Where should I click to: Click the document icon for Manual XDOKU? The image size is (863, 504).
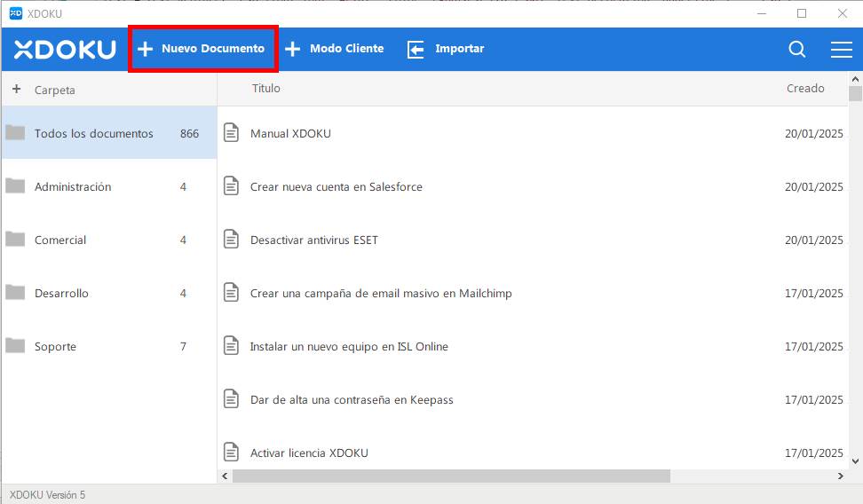pos(231,132)
